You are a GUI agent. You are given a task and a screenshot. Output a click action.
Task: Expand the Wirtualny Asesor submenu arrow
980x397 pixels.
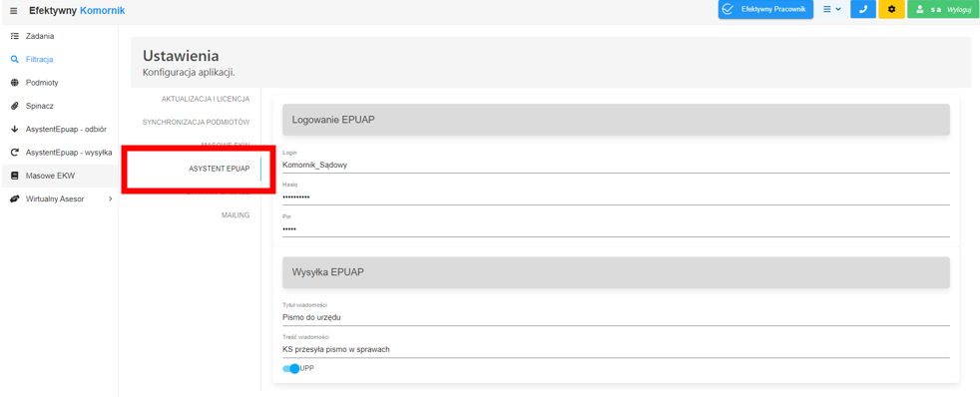(110, 199)
